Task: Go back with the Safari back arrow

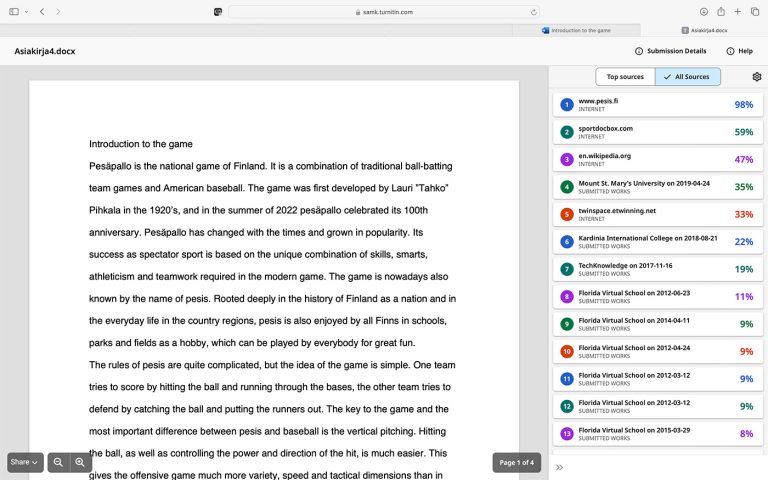Action: pos(41,11)
